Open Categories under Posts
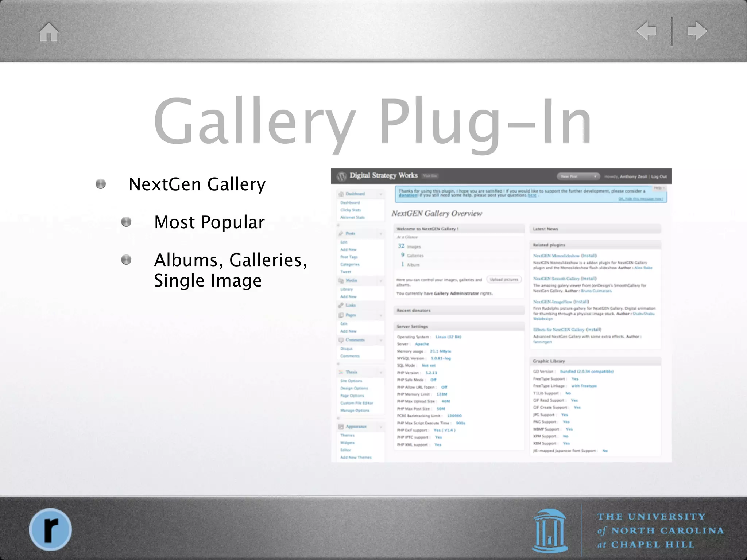Image resolution: width=747 pixels, height=560 pixels. coord(350,264)
